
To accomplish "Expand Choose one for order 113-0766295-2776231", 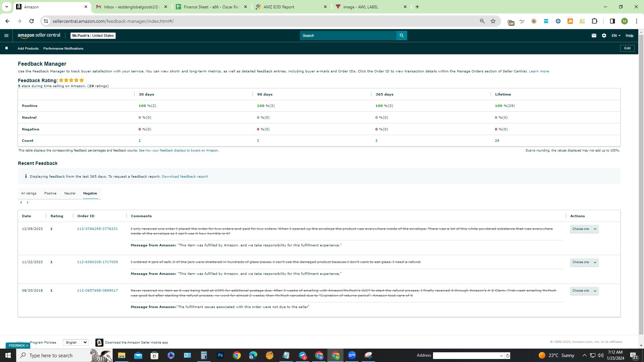I will (x=584, y=229).
